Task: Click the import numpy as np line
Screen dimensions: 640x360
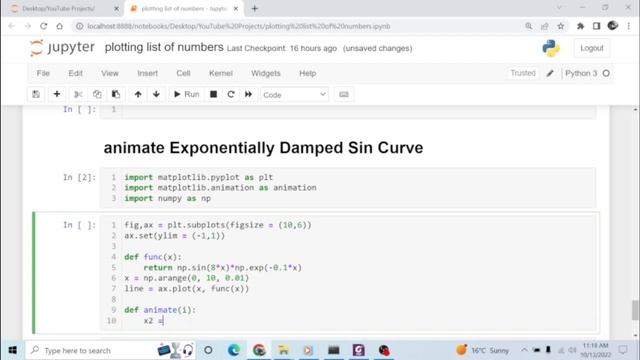Action: tap(168, 198)
